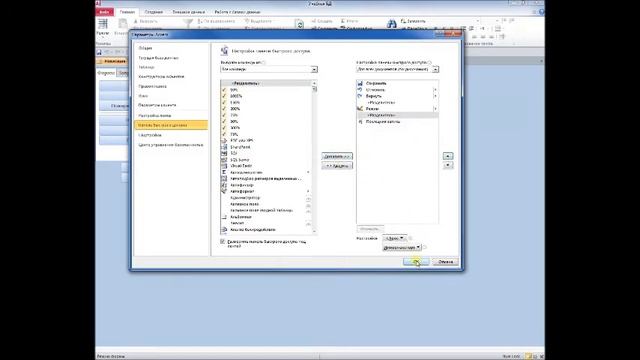
Task: Select the highlighted <Разделитель> in right list
Action: click(x=398, y=115)
